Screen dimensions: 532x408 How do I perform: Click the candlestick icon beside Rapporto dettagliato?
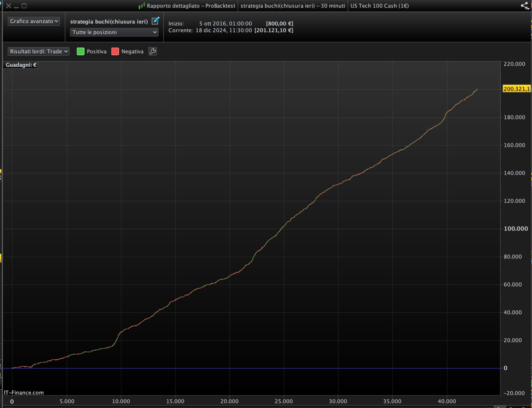pyautogui.click(x=142, y=5)
